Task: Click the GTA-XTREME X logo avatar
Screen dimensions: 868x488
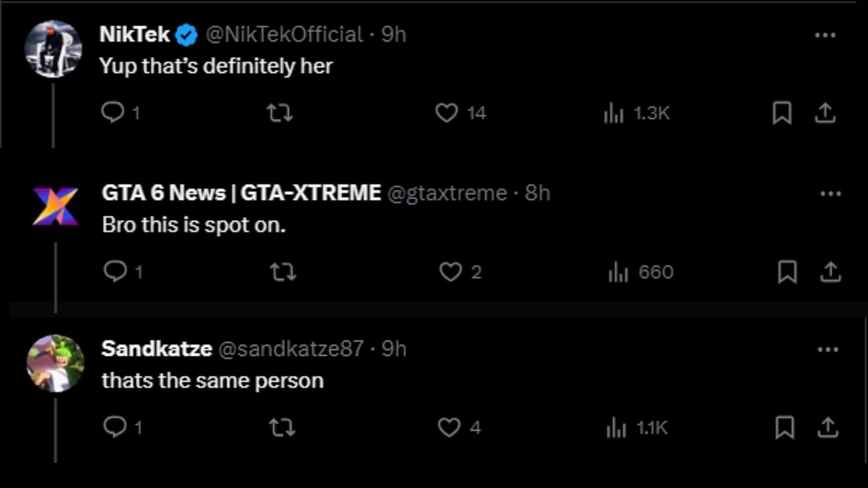Action: 55,207
